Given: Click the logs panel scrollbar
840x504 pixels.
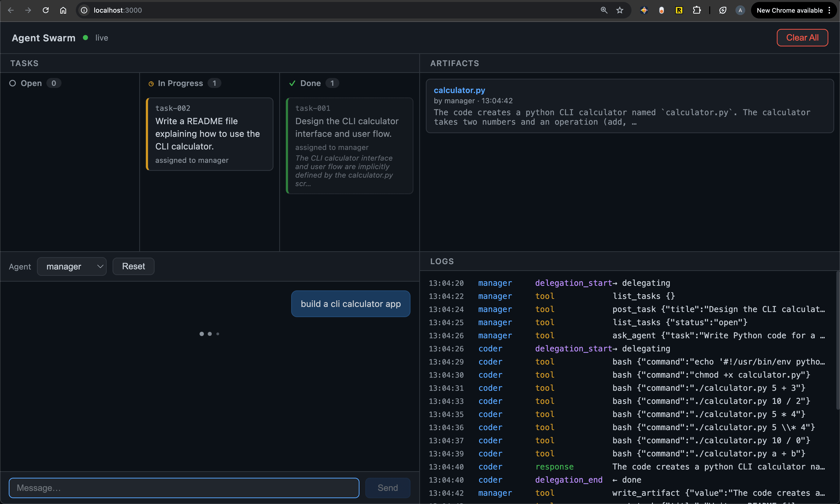Looking at the screenshot, I should pyautogui.click(x=837, y=340).
